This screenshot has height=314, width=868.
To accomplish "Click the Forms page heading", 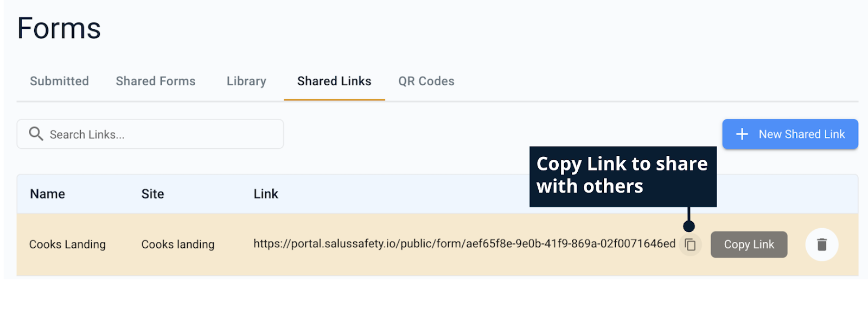I will point(59,28).
